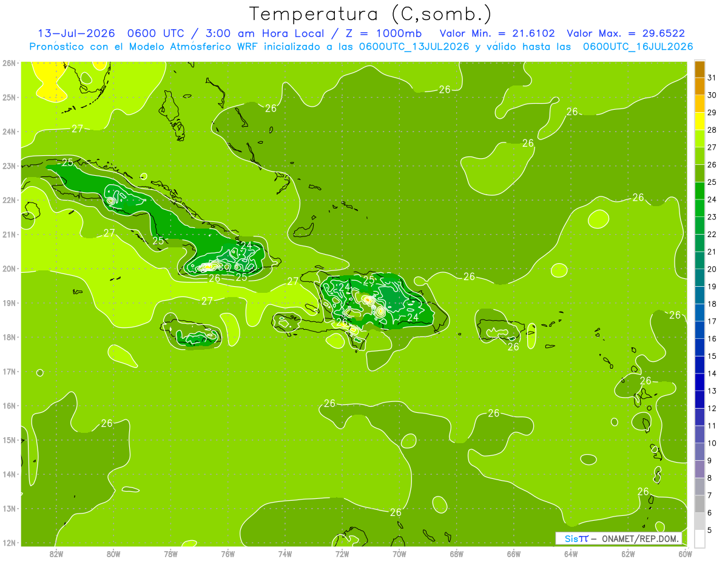
Task: Click the 26N latitude axis label
Action: coord(8,62)
